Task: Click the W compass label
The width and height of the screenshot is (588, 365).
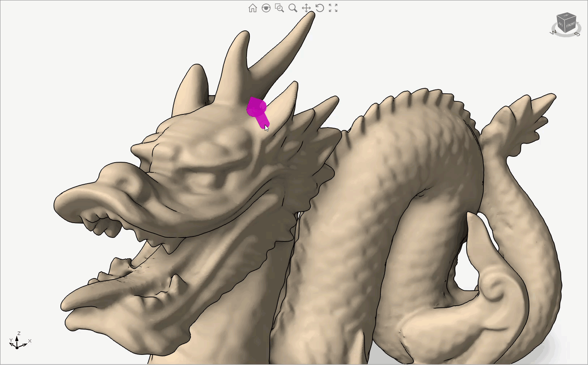Action: pyautogui.click(x=553, y=33)
